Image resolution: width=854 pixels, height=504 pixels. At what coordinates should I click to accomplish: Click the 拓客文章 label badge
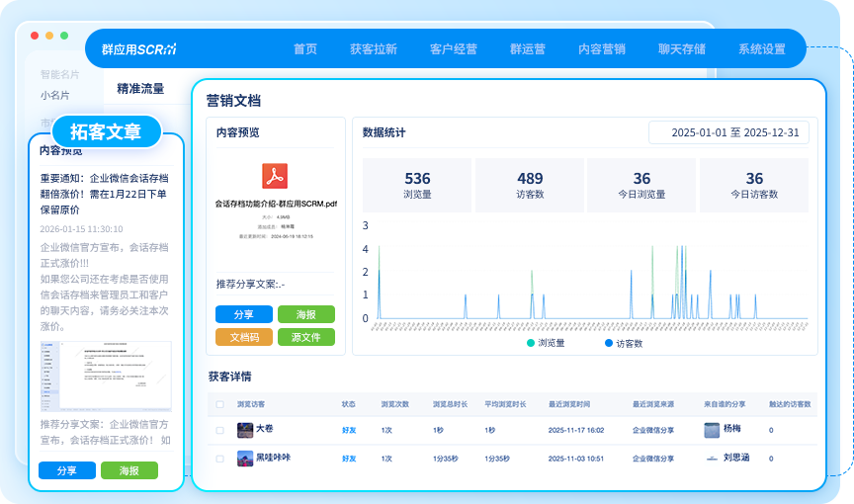tap(106, 131)
